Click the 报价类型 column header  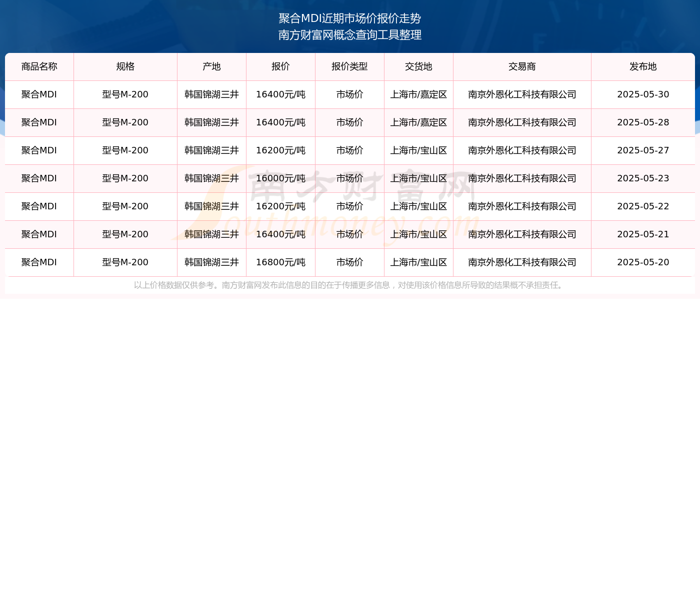[x=350, y=66]
